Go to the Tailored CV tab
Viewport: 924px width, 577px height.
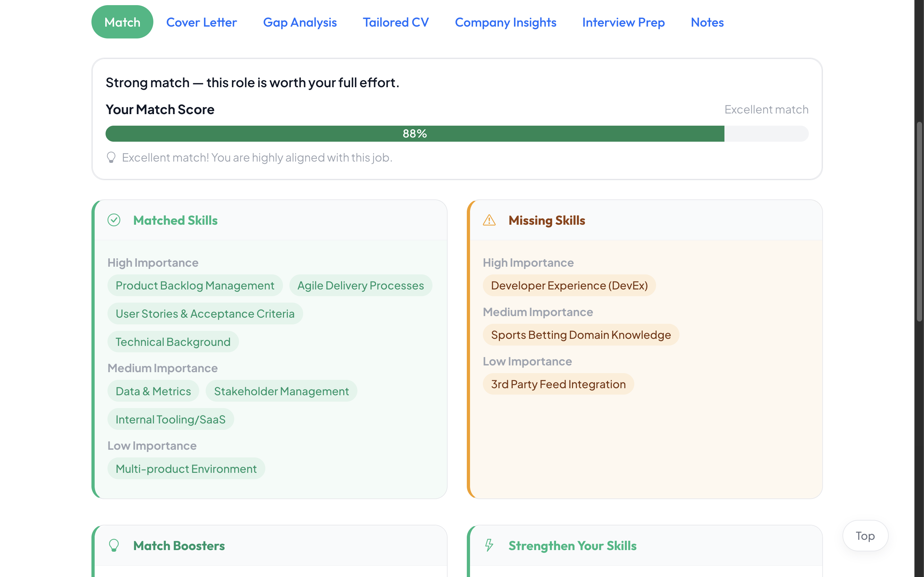click(396, 22)
